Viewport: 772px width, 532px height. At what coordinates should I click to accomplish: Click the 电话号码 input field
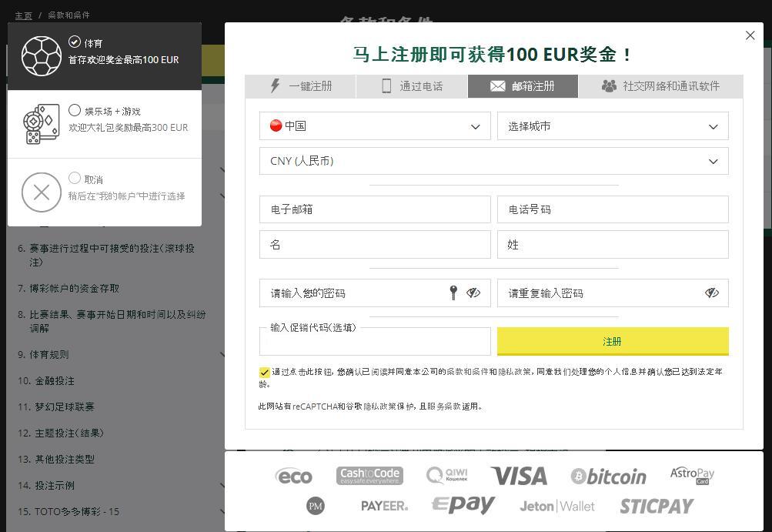613,209
